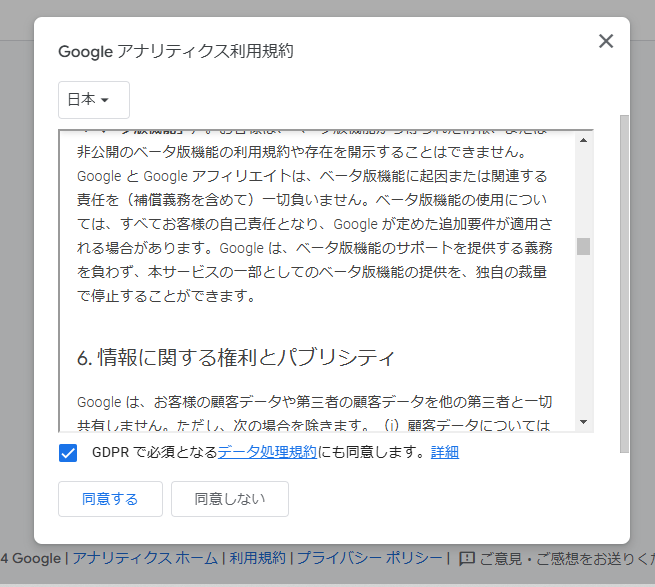Image resolution: width=655 pixels, height=587 pixels.
Task: Open the 詳細 link beside GDPR text
Action: pyautogui.click(x=445, y=452)
